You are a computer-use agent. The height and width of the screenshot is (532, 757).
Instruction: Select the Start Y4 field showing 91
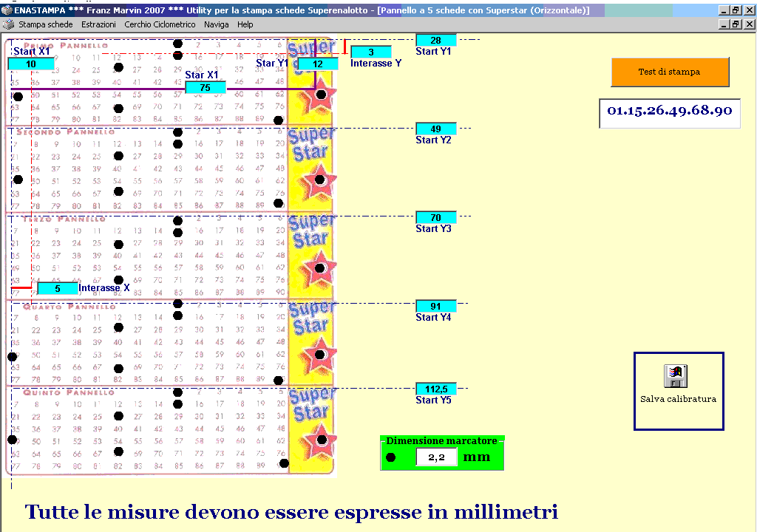pyautogui.click(x=436, y=306)
